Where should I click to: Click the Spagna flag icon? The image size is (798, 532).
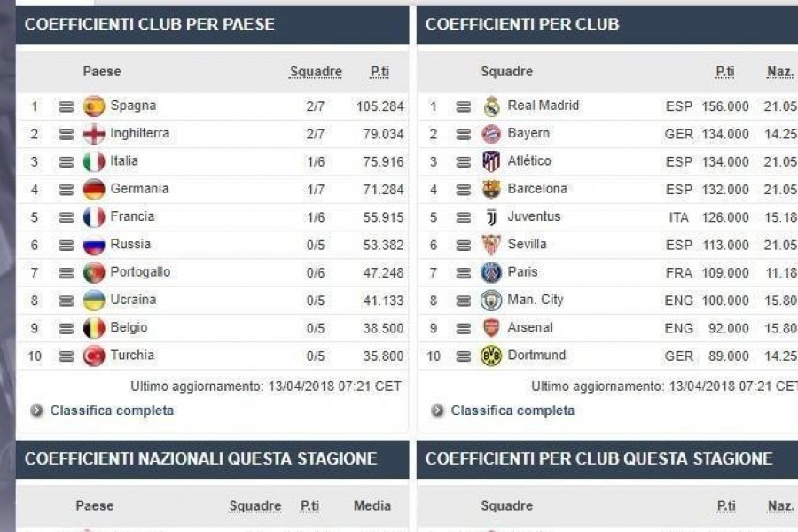(94, 106)
